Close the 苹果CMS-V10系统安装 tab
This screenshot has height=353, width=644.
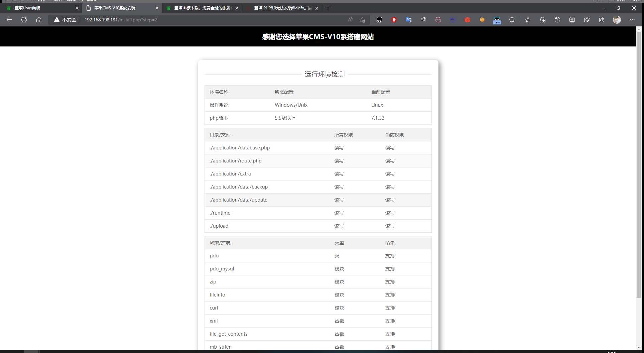pos(157,8)
